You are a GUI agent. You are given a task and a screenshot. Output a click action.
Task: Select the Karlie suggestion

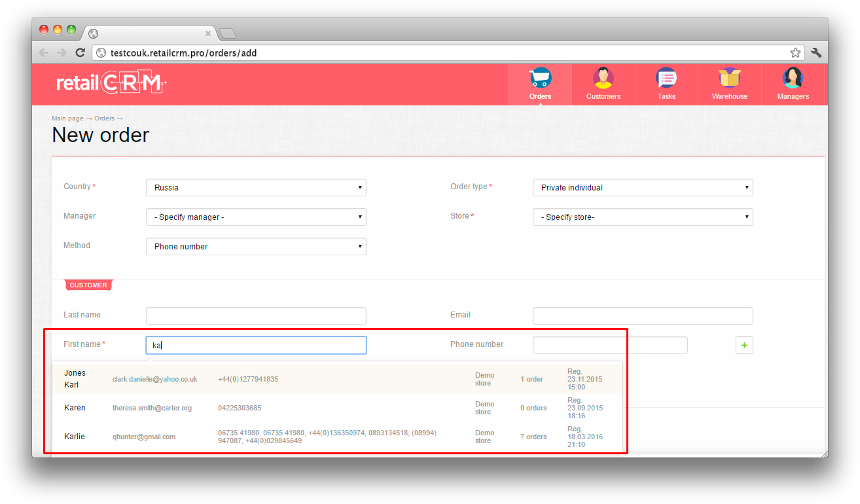coord(337,437)
